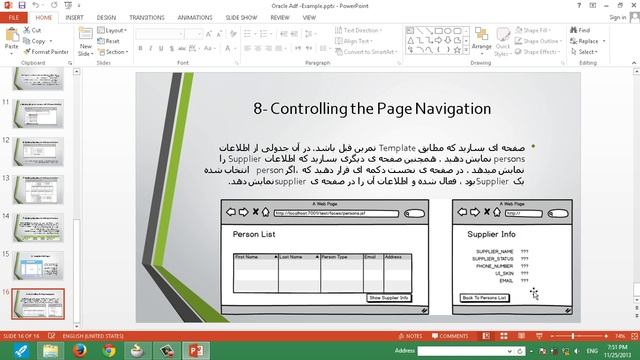Click the taskbar Address input field
The height and width of the screenshot is (360, 640).
(x=462, y=351)
